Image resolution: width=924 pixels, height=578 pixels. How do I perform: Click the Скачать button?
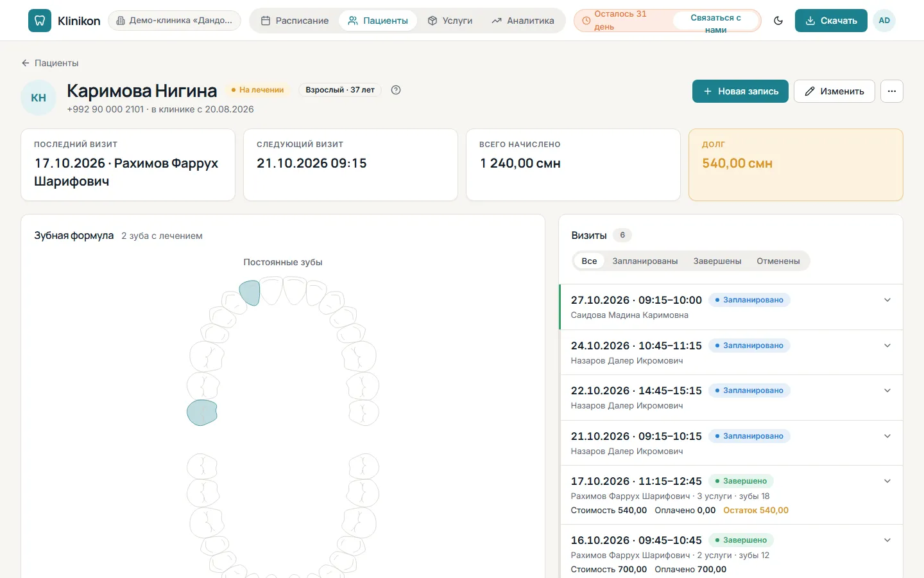(x=831, y=21)
